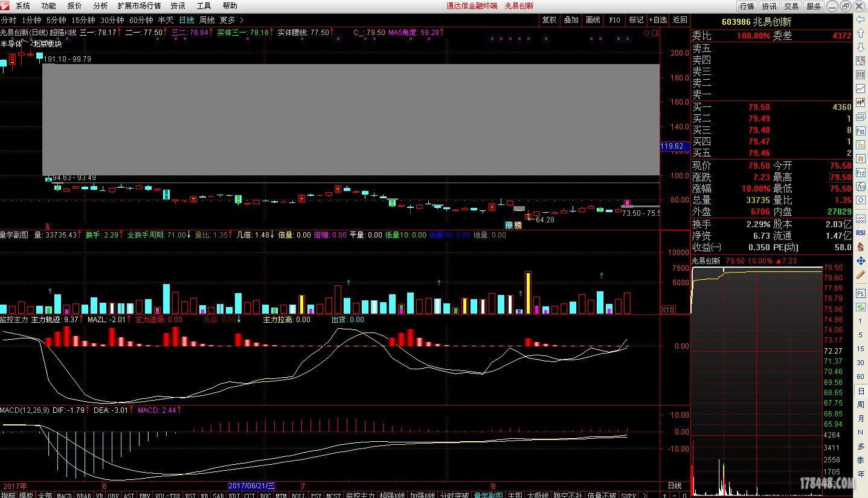Click the line chart sidebar icon
This screenshot has height=498, width=868.
(x=861, y=89)
